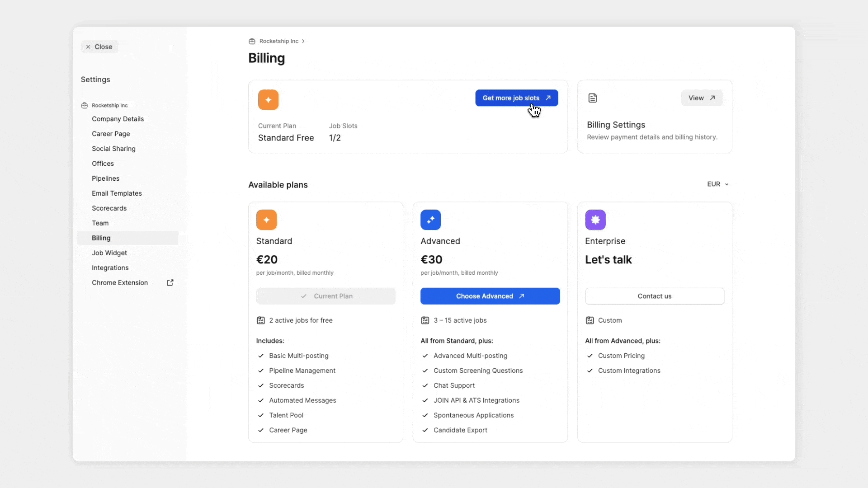Click the orange Standard plan star icon
The height and width of the screenshot is (488, 868).
click(266, 220)
